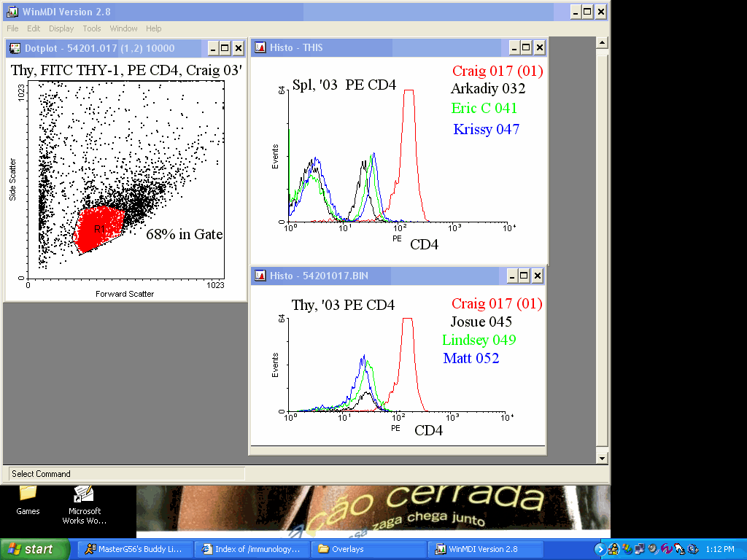Click the WinMDI application icon in title bar
747x560 pixels.
(12, 12)
